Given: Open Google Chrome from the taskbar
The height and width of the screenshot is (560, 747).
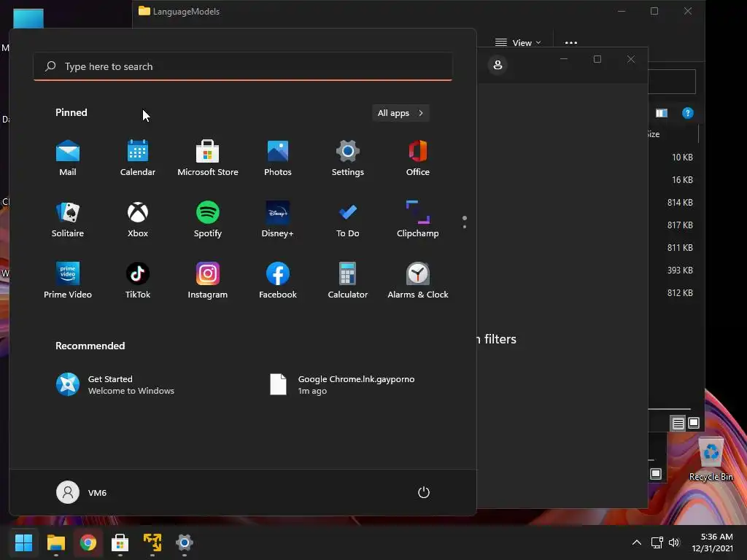Looking at the screenshot, I should [x=88, y=542].
